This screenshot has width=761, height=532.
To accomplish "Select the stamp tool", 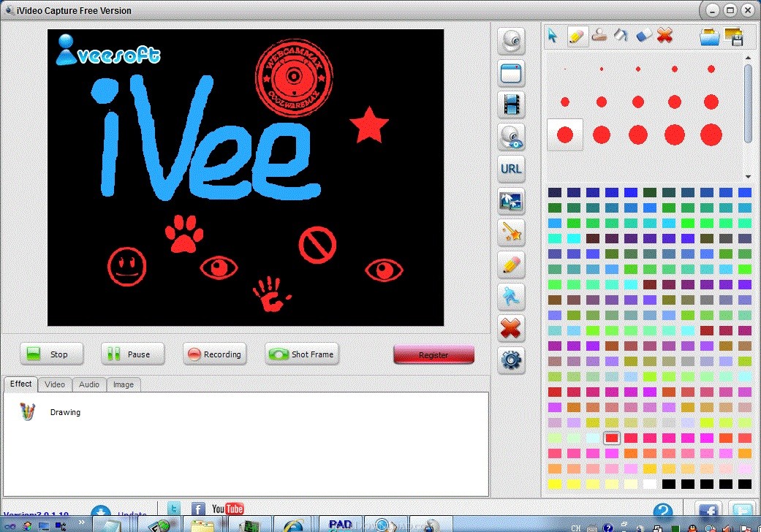I will point(599,35).
